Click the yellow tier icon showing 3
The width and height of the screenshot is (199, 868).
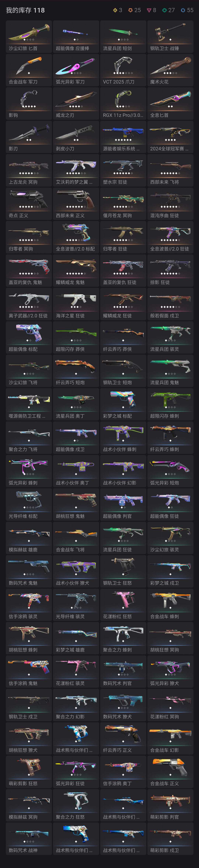tap(115, 11)
